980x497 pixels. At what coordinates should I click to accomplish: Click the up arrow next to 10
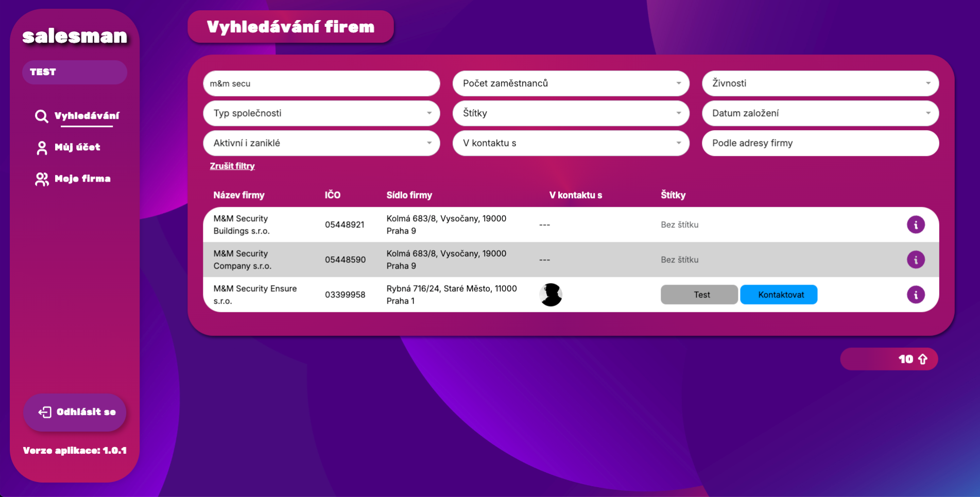click(922, 359)
